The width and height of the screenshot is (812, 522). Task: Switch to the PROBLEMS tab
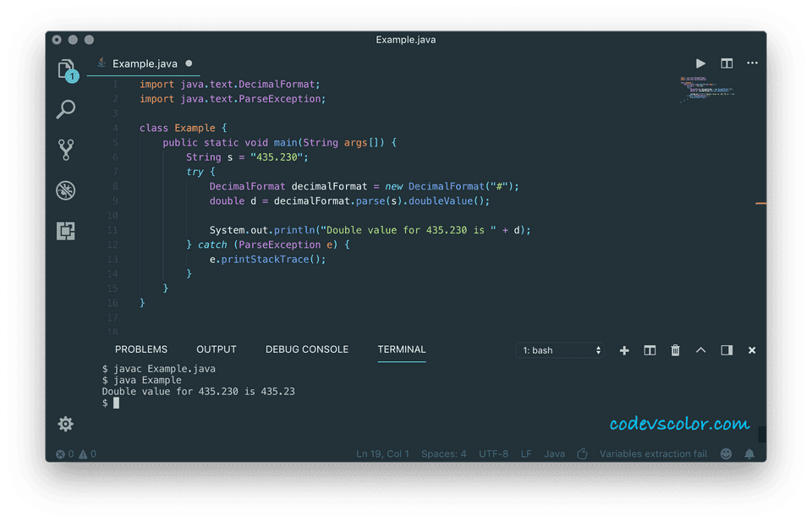click(x=140, y=349)
